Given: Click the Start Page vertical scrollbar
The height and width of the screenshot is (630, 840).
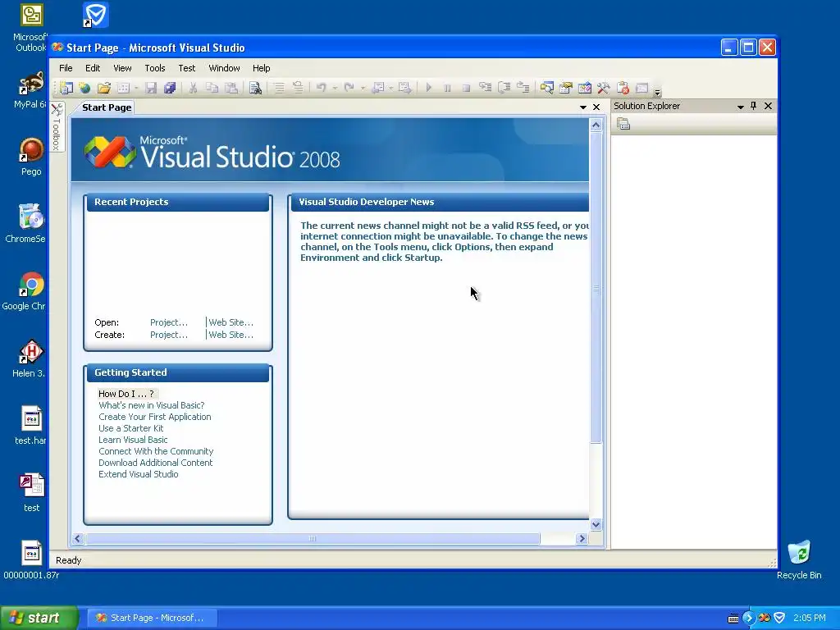Looking at the screenshot, I should coord(596,288).
